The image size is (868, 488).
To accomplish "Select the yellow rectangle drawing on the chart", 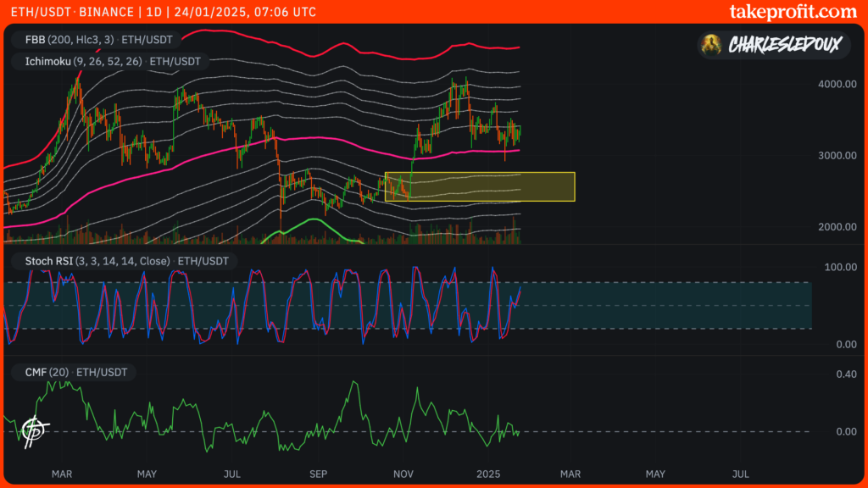I will [x=479, y=185].
